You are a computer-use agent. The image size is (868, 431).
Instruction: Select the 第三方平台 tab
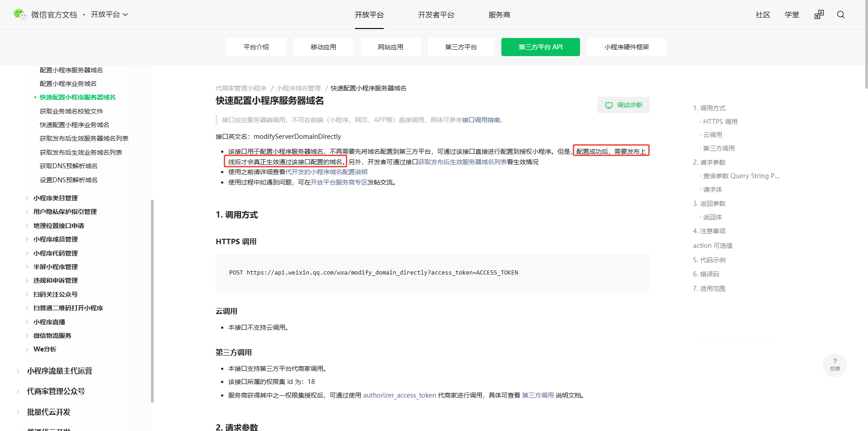click(x=461, y=47)
